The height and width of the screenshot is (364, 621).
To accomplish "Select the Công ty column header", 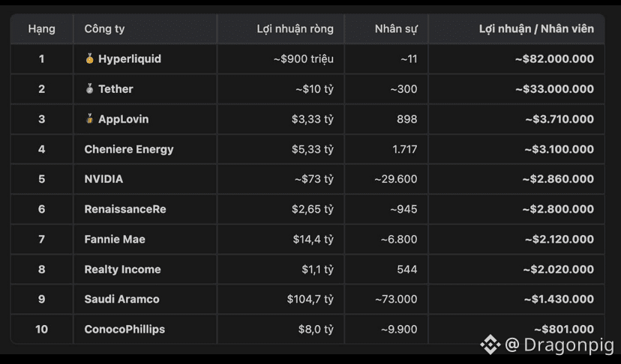I will 104,29.
